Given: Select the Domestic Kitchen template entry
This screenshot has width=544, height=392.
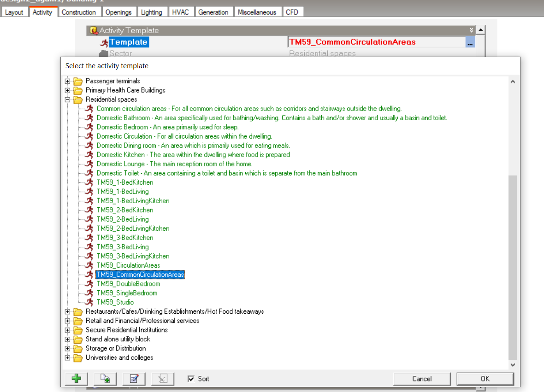Looking at the screenshot, I should pyautogui.click(x=193, y=155).
